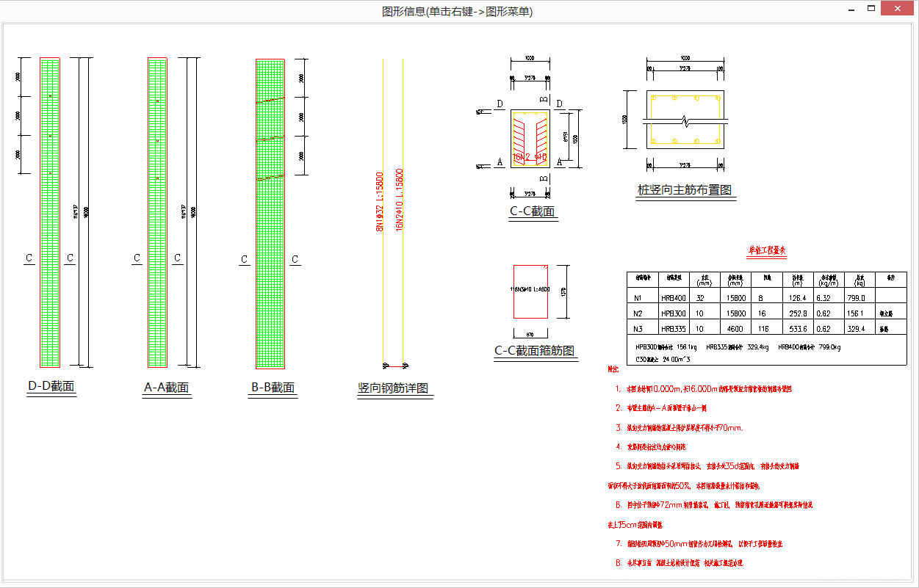Click the B-B截面 drawing label
The height and width of the screenshot is (588, 919).
[273, 388]
